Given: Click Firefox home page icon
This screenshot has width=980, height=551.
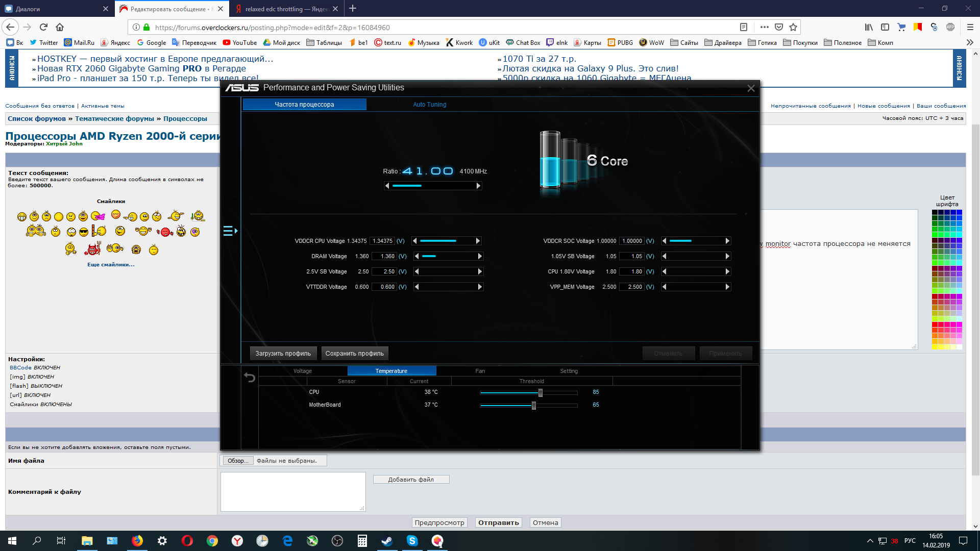Looking at the screenshot, I should pos(60,27).
